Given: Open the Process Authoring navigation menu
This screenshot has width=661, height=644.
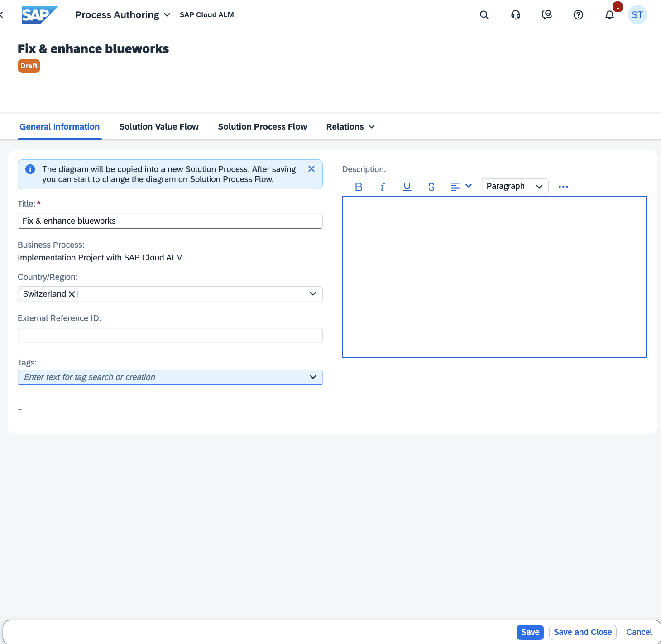Looking at the screenshot, I should [123, 15].
